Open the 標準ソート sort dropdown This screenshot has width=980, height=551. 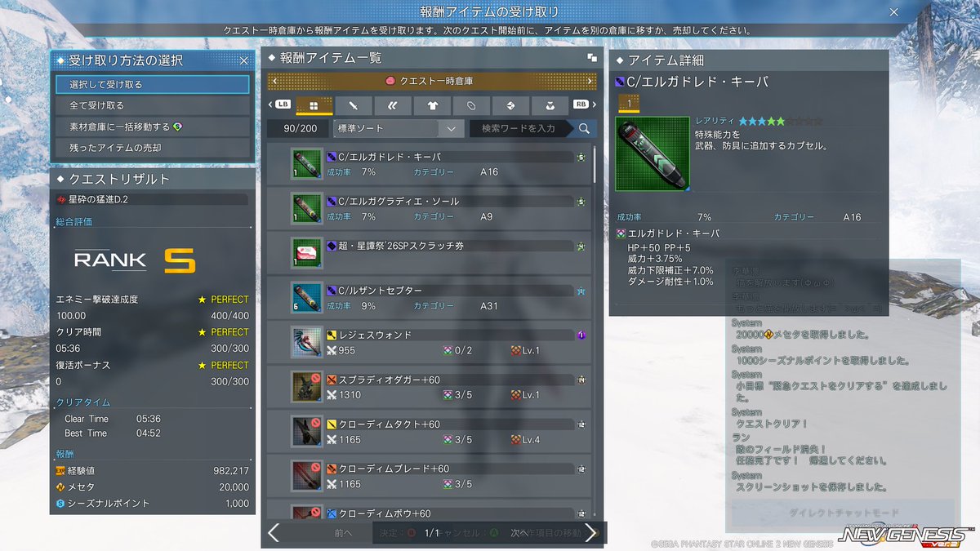[398, 128]
